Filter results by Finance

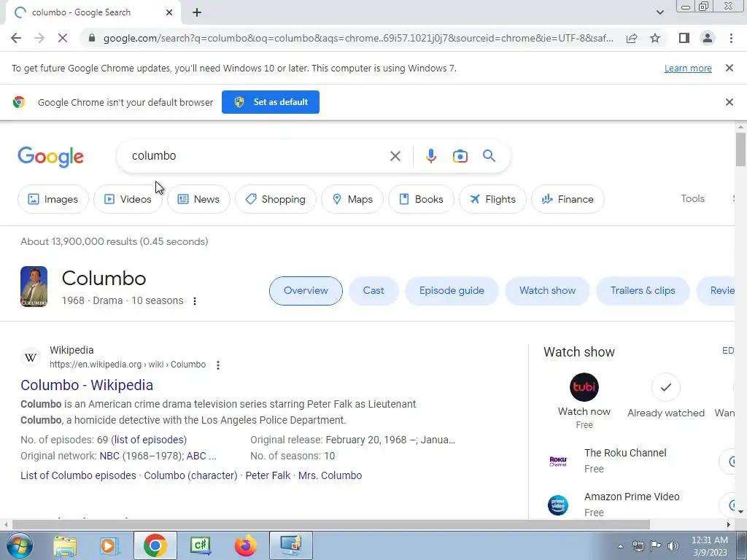[x=568, y=199]
